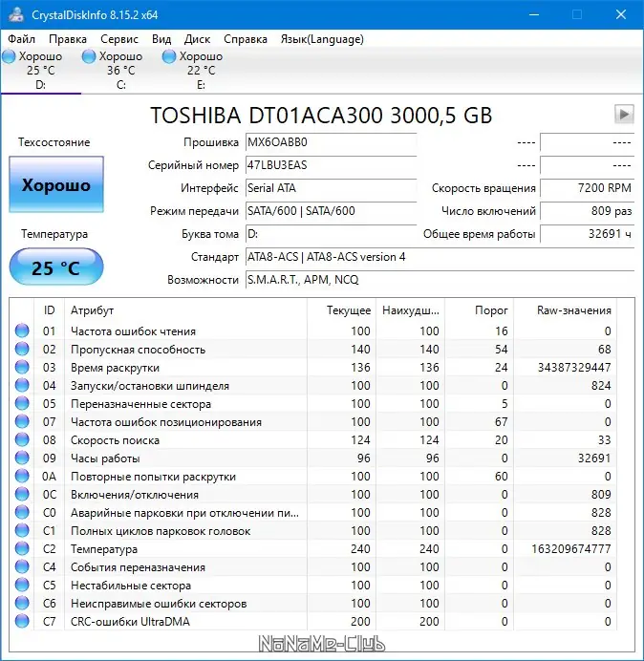Viewport: 644px width, 661px height.
Task: Select the Нестабильные сектора row
Action: [x=313, y=585]
